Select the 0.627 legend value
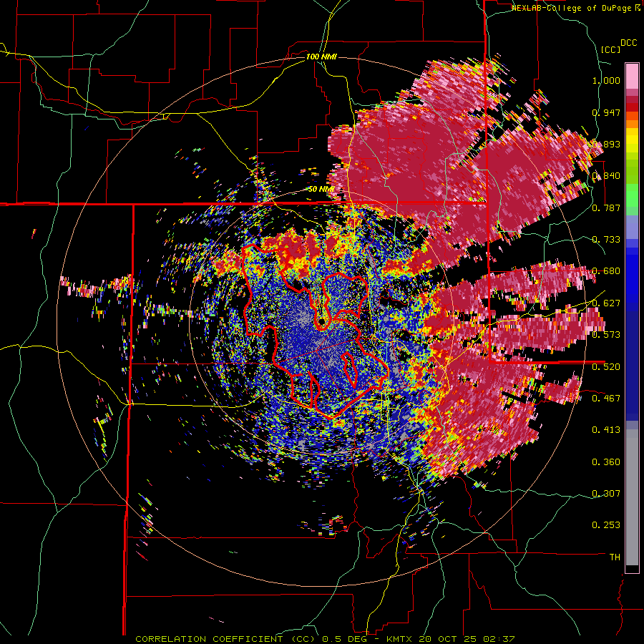644x644 pixels. coord(606,303)
